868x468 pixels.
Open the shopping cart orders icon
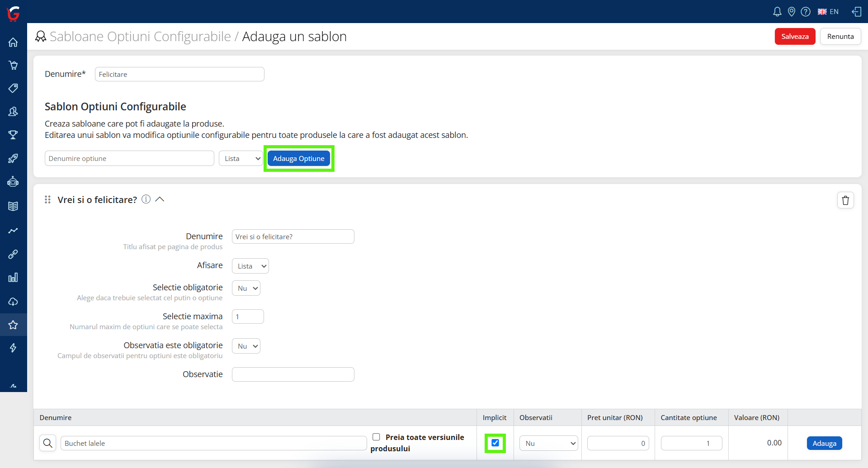13,65
